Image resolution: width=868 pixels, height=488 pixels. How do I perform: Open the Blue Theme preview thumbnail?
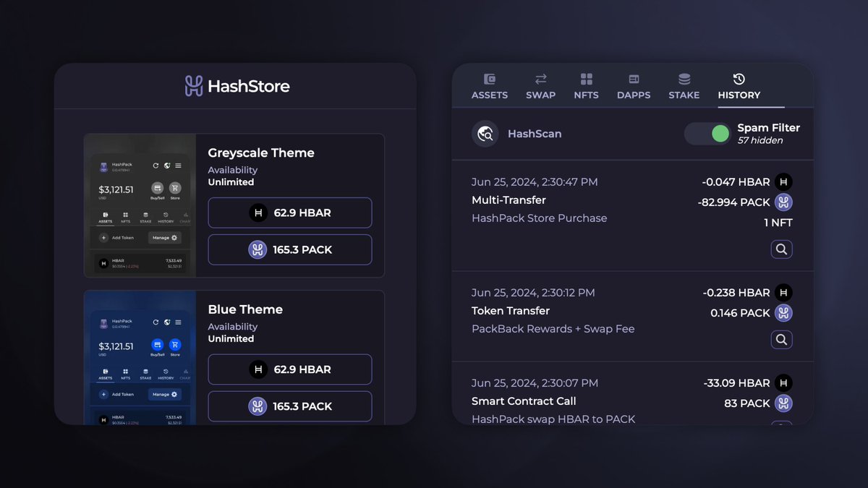140,358
